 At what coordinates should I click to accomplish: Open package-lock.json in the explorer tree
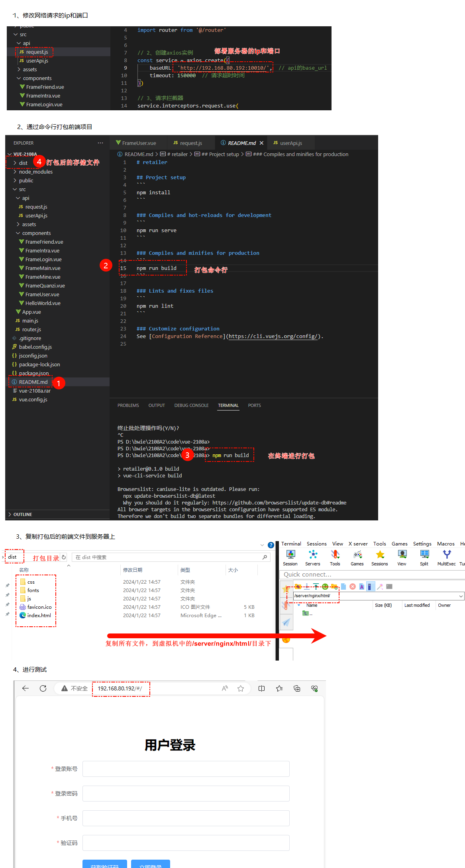coord(39,364)
